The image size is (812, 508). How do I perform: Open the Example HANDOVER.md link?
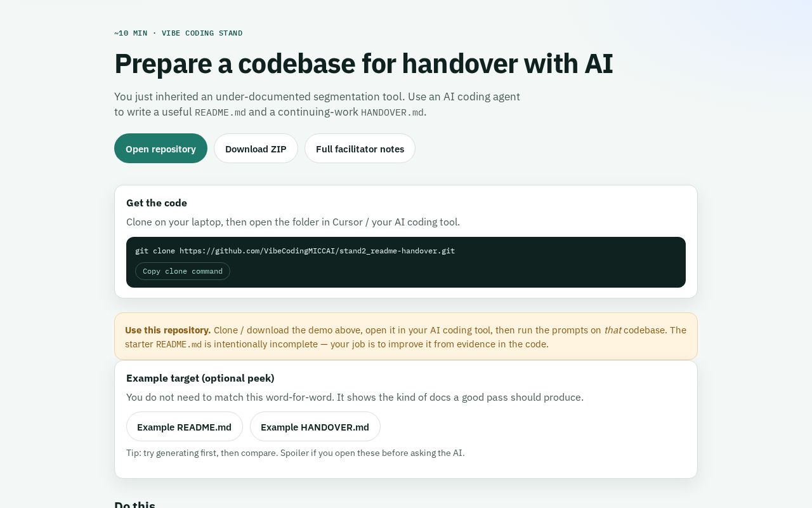315,427
